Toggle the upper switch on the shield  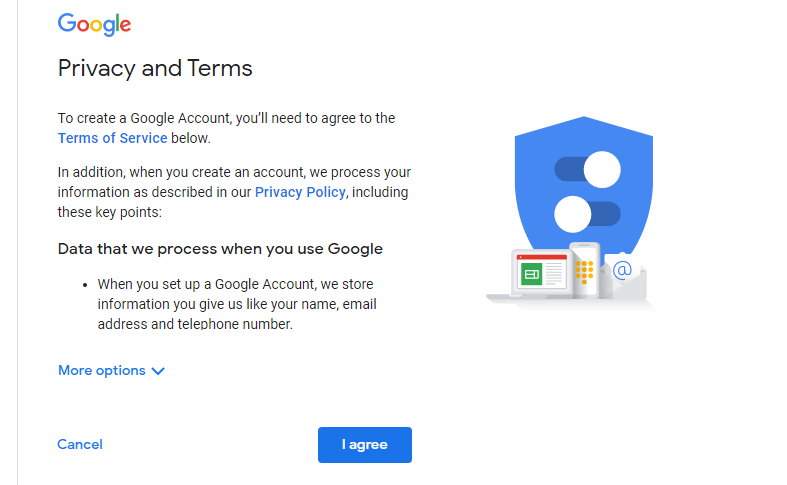(x=587, y=169)
